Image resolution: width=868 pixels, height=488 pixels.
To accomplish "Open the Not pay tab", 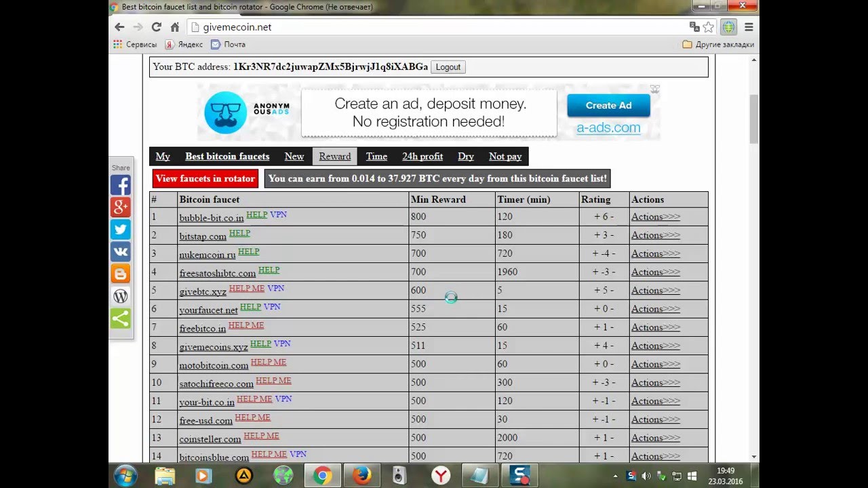I will (505, 157).
